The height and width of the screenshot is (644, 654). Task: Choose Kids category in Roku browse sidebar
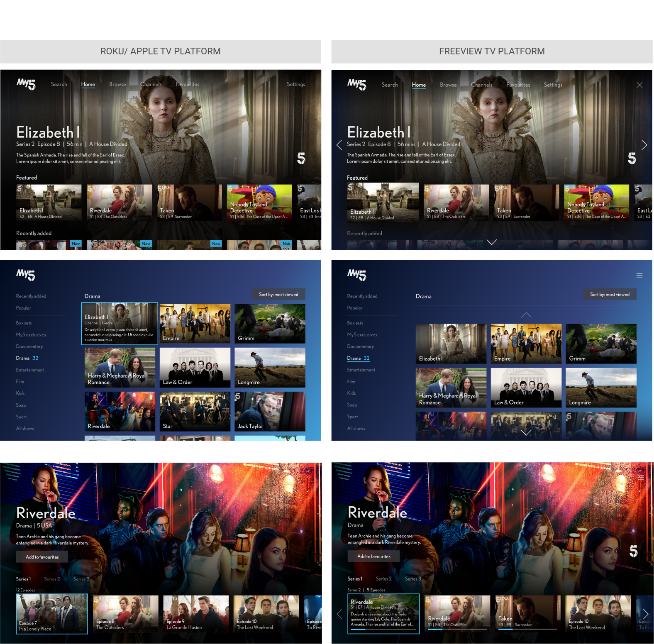pos(20,393)
